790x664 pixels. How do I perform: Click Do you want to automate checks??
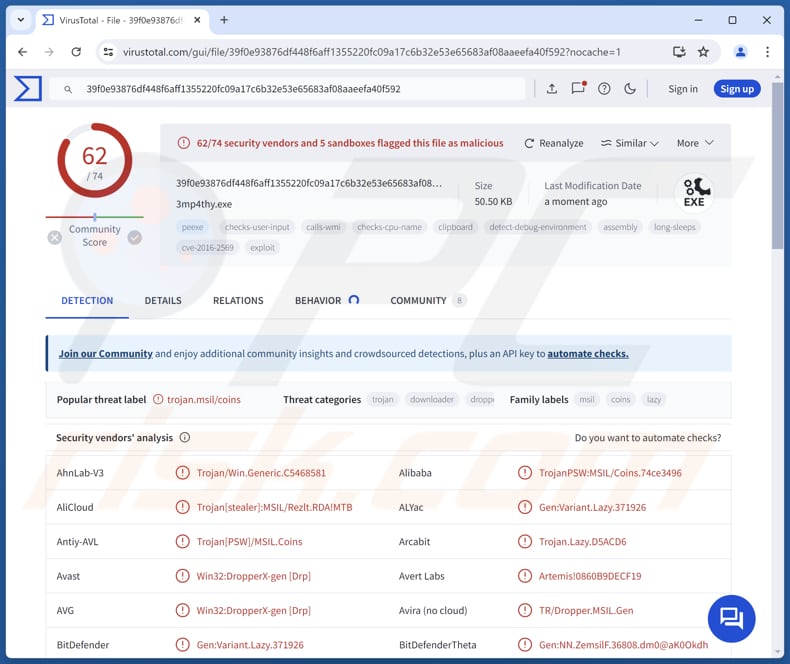pos(647,438)
